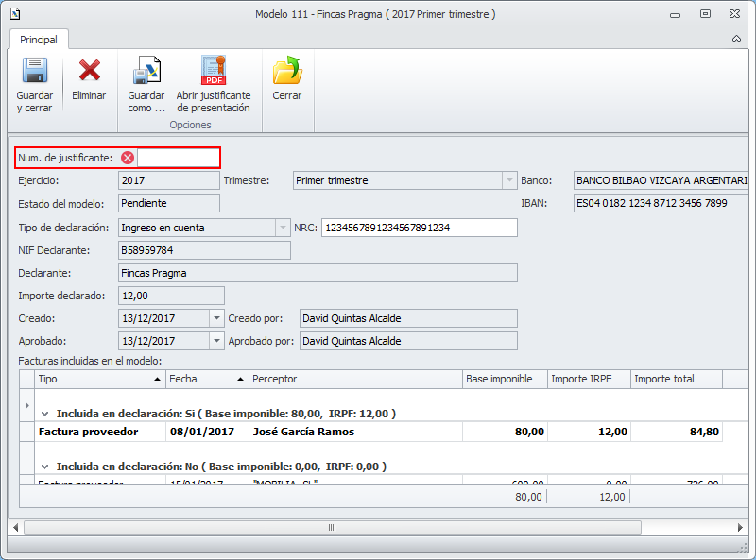Click the Guardar y cerrar save icon
The image size is (756, 560).
coord(35,72)
